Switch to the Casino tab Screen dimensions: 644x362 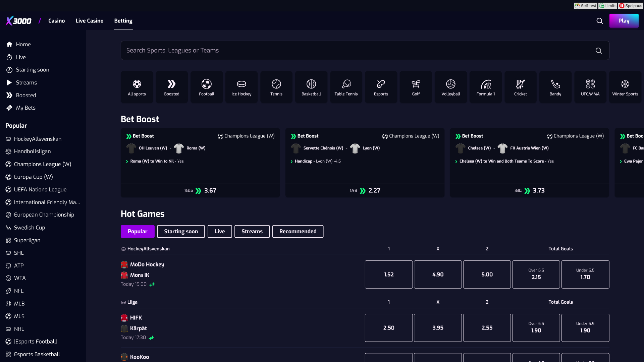click(x=56, y=21)
